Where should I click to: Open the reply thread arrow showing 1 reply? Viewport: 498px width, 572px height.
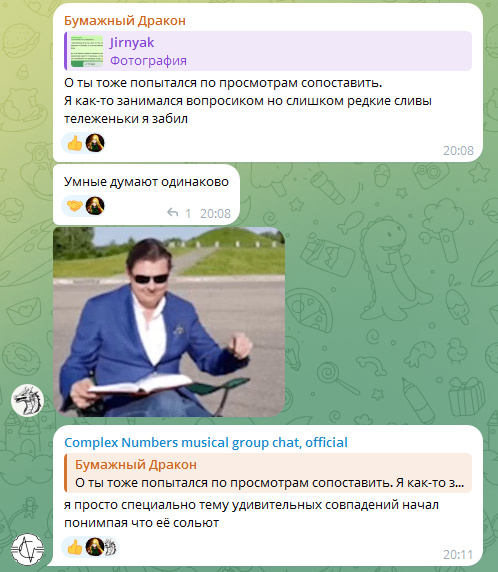point(173,213)
